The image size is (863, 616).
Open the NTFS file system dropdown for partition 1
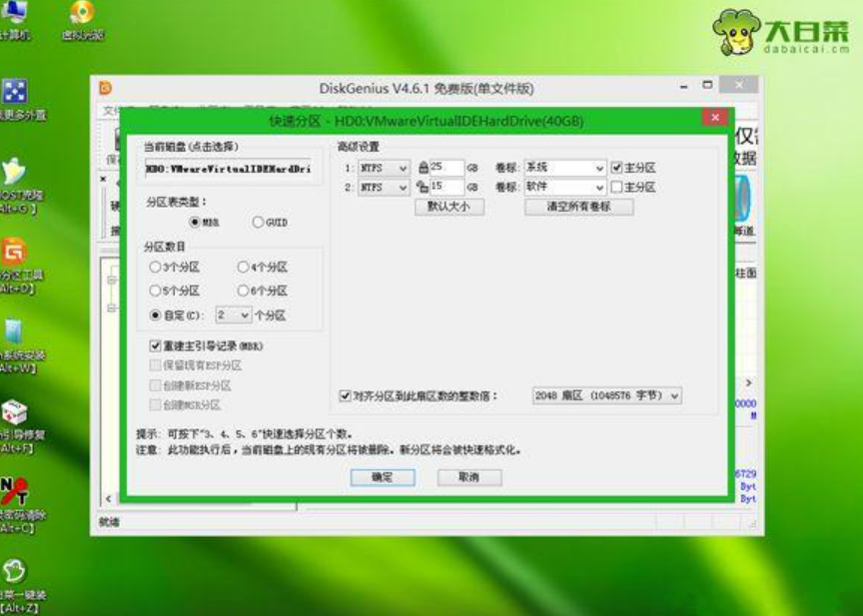[x=384, y=168]
